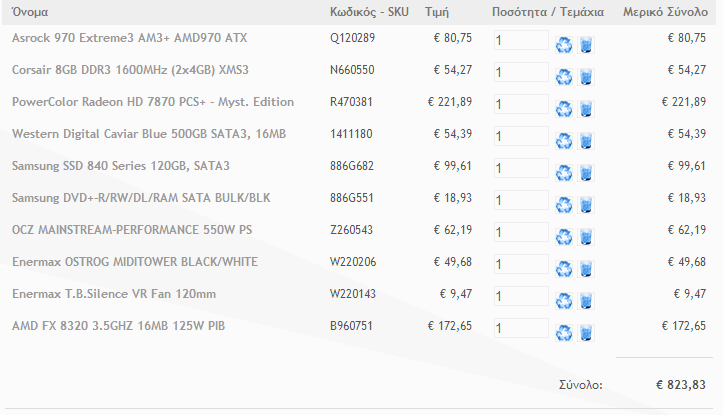The image size is (723, 415).
Task: Click the Κωδικός - SKU column header
Action: pyautogui.click(x=369, y=12)
